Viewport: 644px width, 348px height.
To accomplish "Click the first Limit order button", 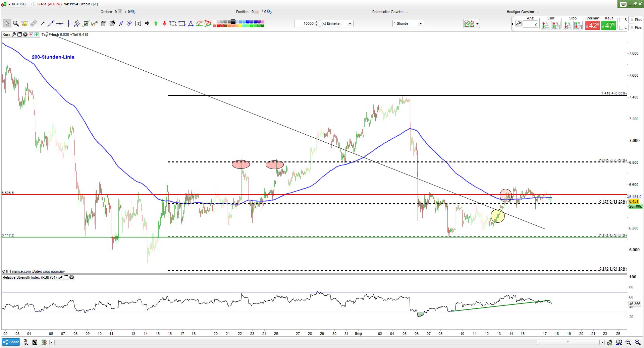I will (x=545, y=25).
